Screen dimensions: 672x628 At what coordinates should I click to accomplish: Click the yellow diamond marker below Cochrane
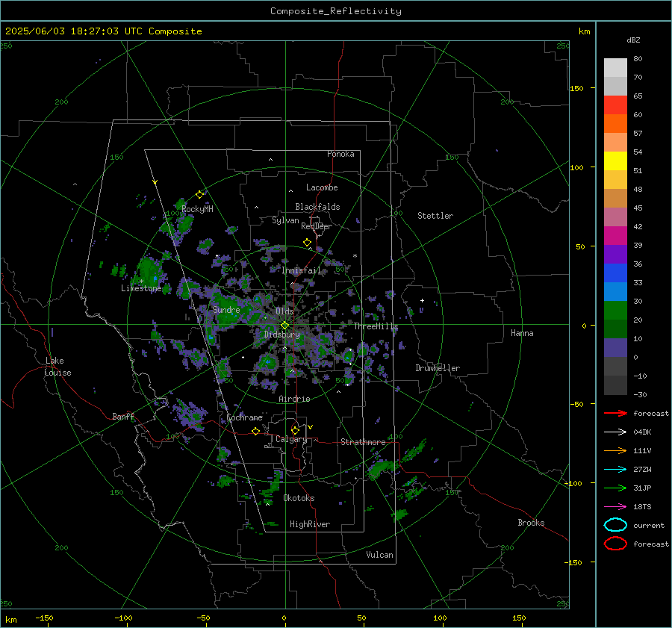[x=256, y=431]
